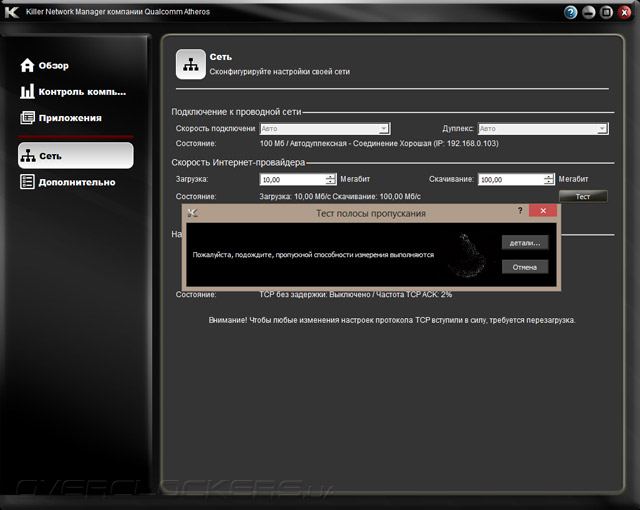This screenshot has height=510, width=640.
Task: Click the Пожалуйста, подождите dialog message
Action: pos(313,255)
